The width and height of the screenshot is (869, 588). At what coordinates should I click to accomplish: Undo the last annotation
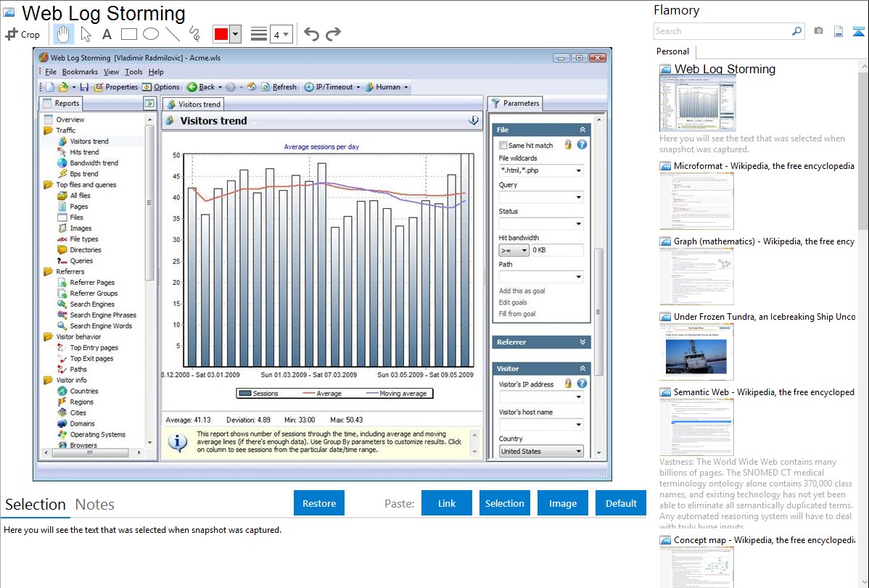[311, 34]
